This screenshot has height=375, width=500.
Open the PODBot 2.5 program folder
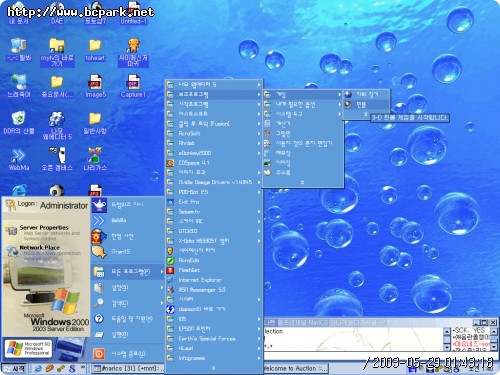click(213, 192)
